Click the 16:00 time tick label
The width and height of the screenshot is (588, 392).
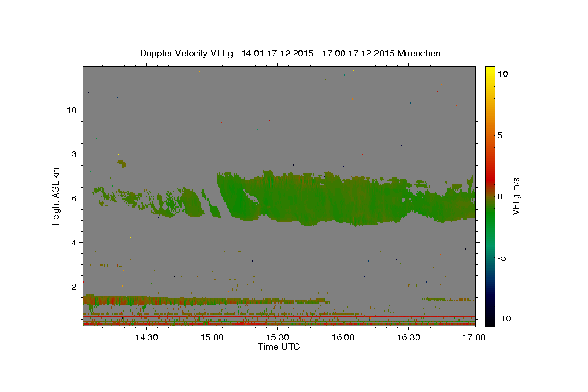343,337
